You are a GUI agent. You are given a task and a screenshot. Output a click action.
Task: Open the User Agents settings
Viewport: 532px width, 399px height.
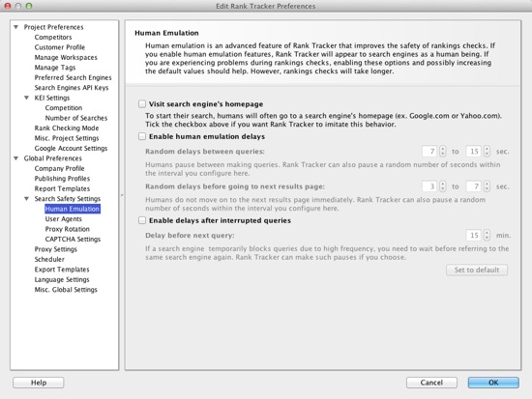64,219
